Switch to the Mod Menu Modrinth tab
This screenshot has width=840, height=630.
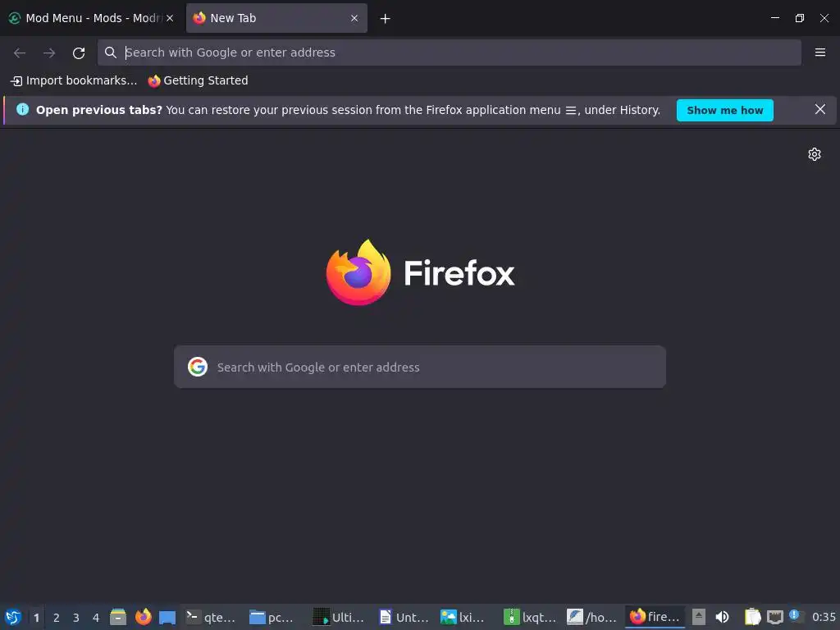click(x=92, y=18)
